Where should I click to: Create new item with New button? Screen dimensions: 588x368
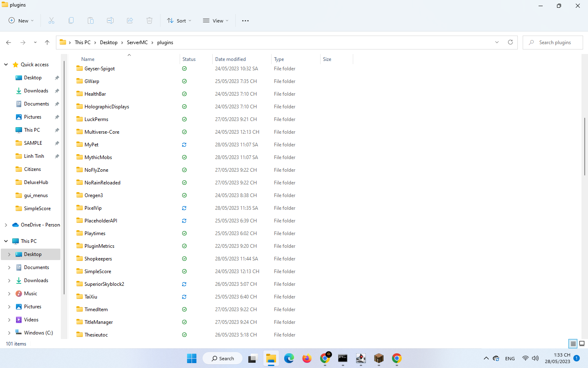pos(21,20)
